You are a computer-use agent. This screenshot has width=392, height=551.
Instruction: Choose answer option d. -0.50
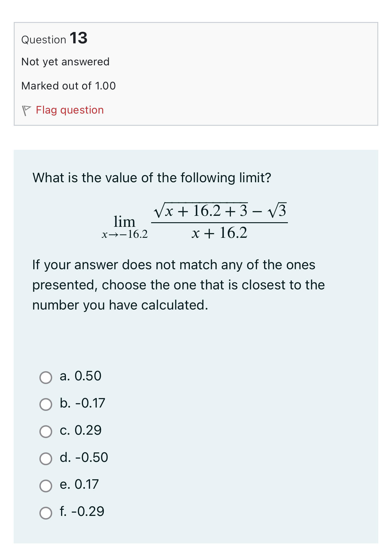pyautogui.click(x=46, y=458)
